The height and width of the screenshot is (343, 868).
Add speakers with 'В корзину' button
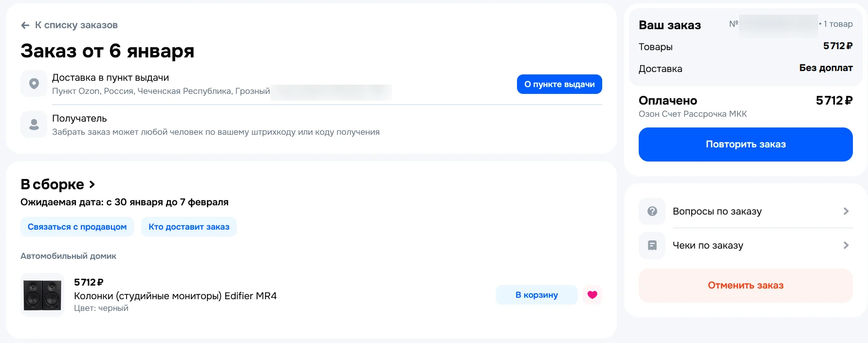[536, 295]
